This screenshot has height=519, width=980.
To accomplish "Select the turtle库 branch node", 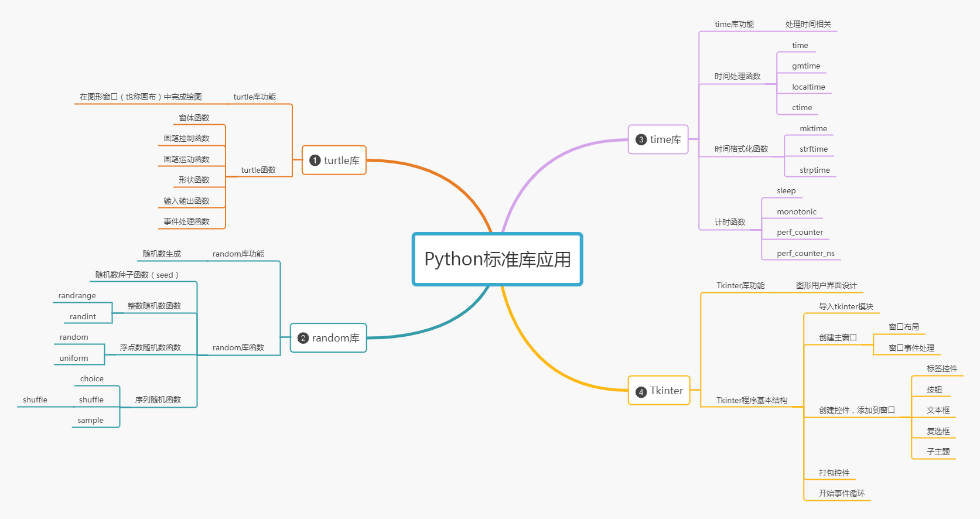I will [x=334, y=161].
